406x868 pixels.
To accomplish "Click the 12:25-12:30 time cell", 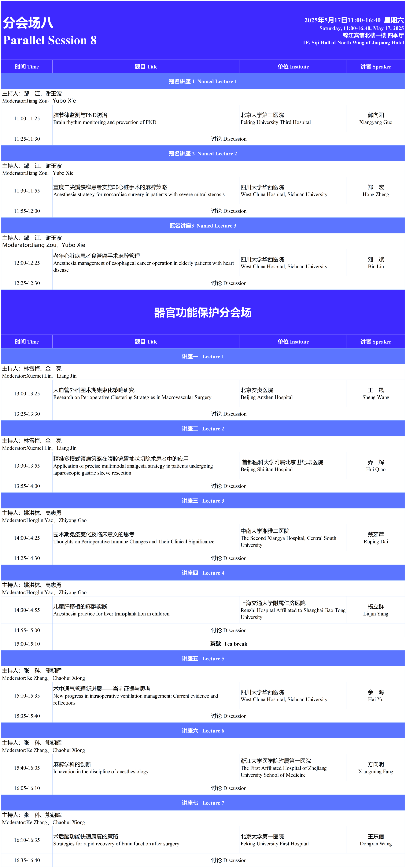I will click(x=27, y=283).
